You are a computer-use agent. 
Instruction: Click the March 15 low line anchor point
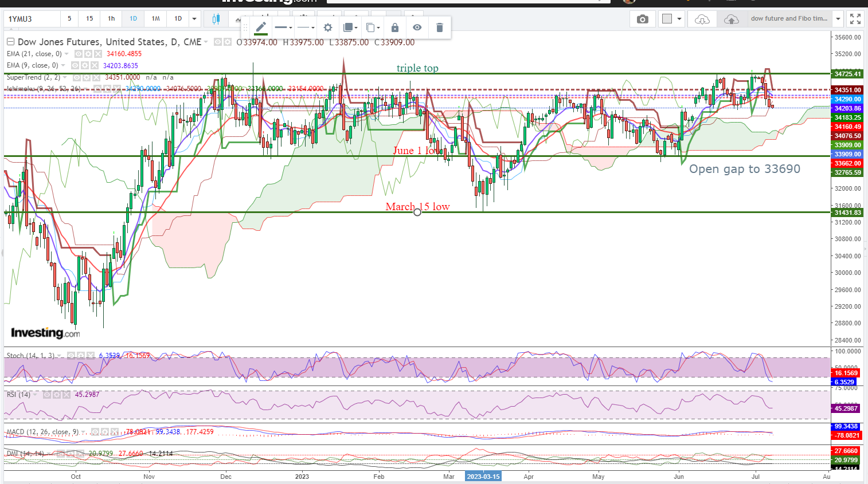(x=417, y=213)
